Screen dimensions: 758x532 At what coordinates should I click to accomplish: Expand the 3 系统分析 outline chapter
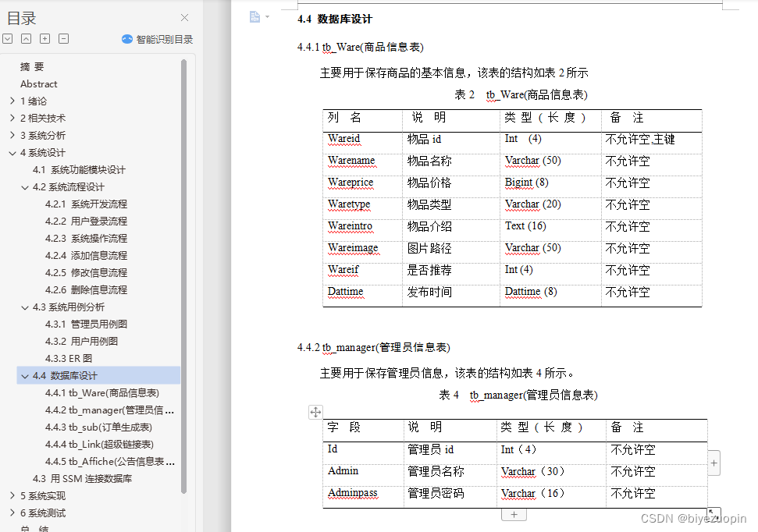click(x=12, y=135)
